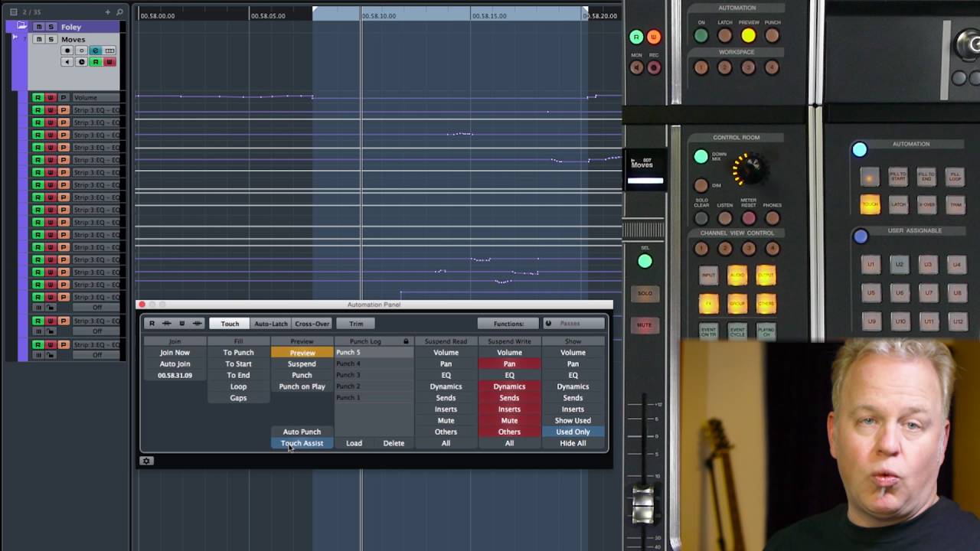
Task: Enable record on the Moves track
Action: click(x=67, y=51)
